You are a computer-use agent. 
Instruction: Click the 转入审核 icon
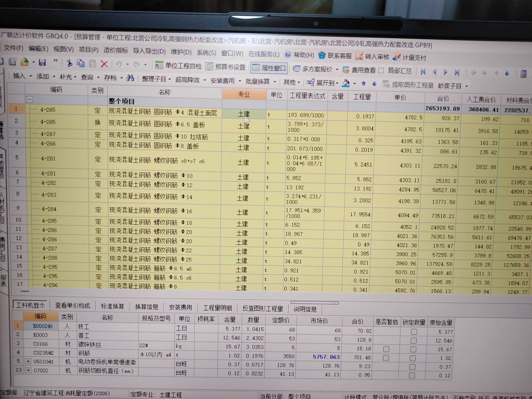click(x=359, y=56)
